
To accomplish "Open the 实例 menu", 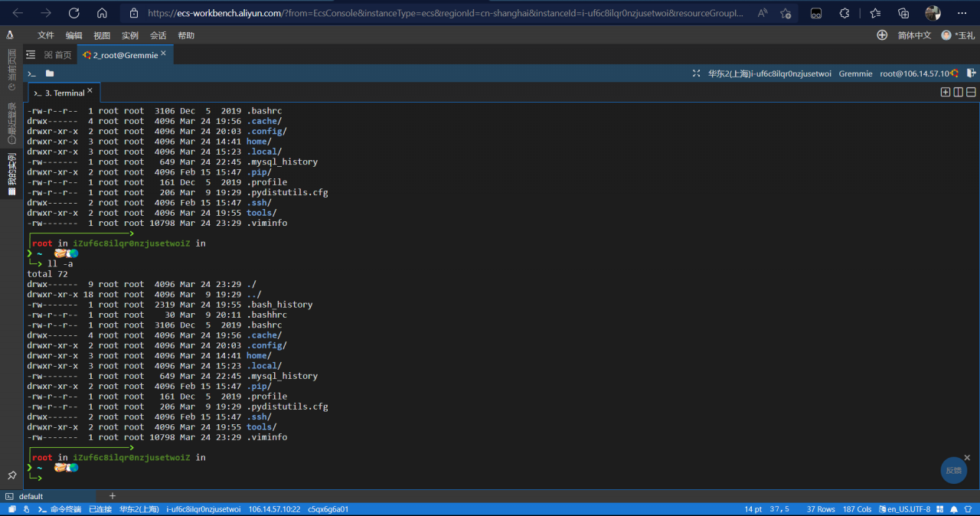I will [130, 35].
